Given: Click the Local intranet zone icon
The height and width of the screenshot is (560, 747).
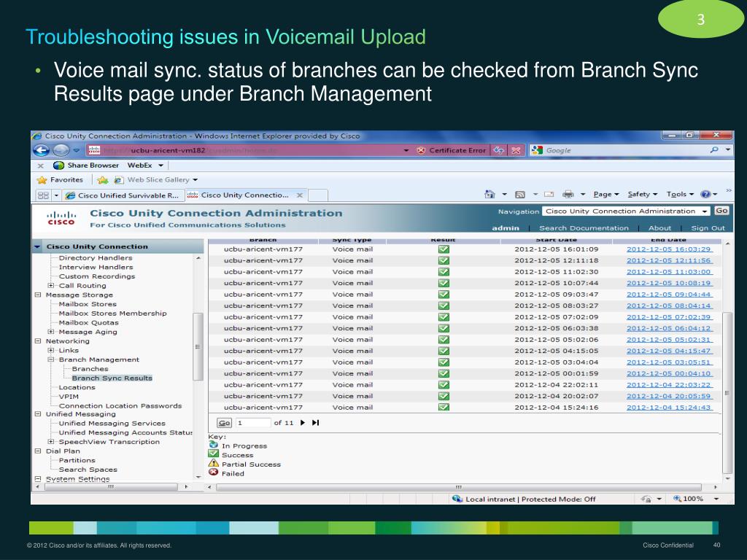Looking at the screenshot, I should coord(457,499).
